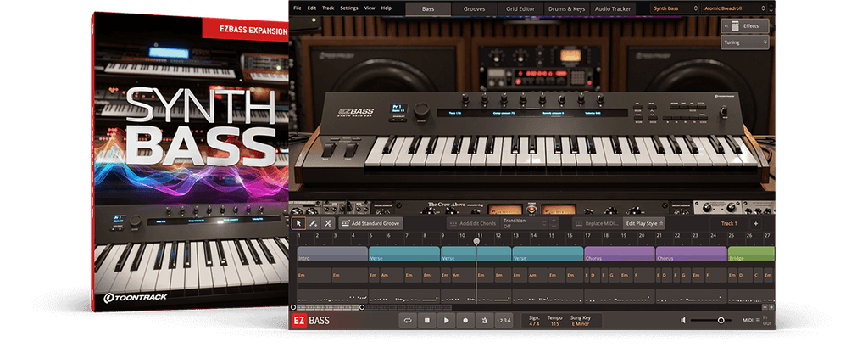Select the pencil draw tool

pyautogui.click(x=313, y=223)
